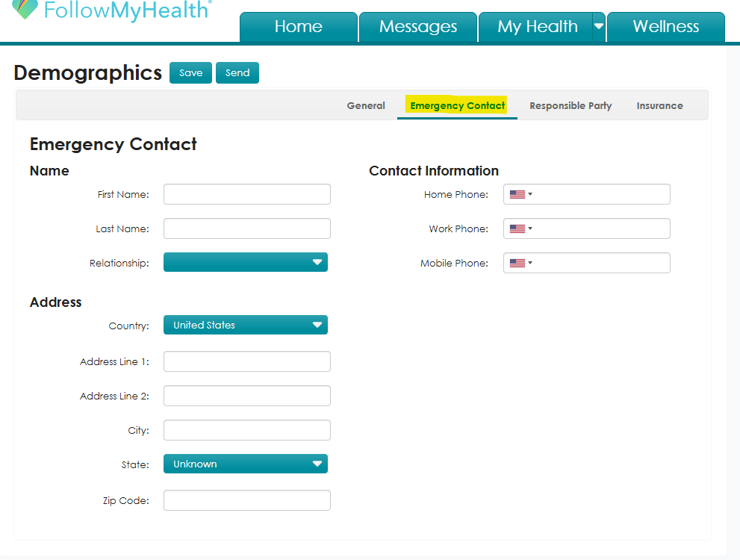Select the highlighted Emergency Contact tab
This screenshot has height=560, width=740.
(456, 105)
